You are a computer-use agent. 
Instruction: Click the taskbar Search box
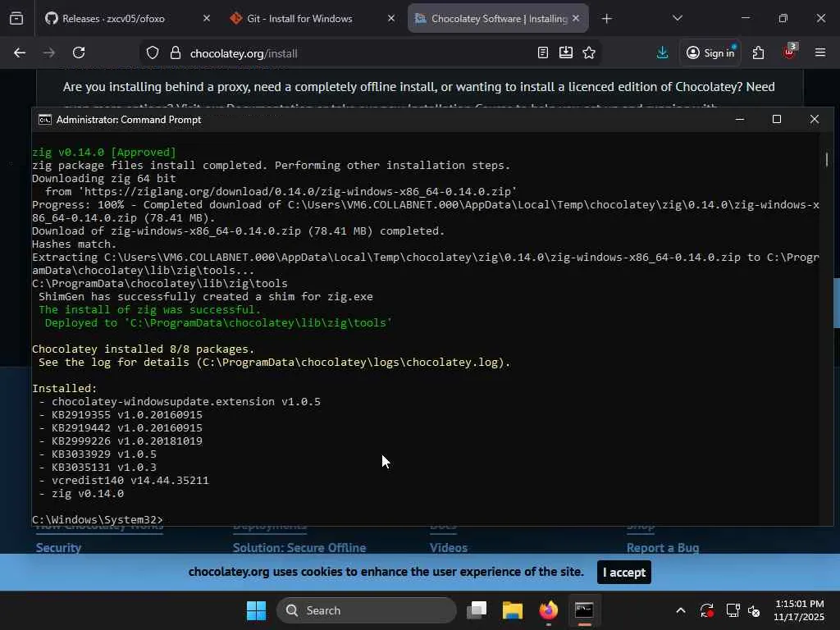(367, 610)
